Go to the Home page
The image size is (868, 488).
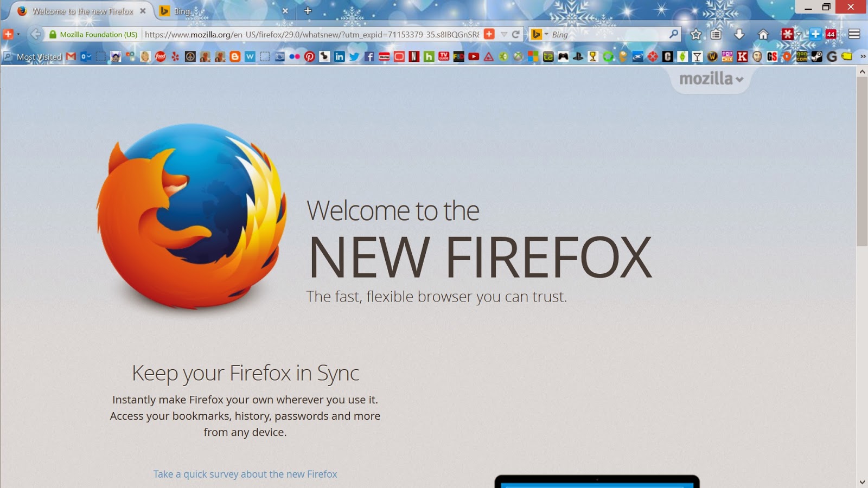pos(763,34)
